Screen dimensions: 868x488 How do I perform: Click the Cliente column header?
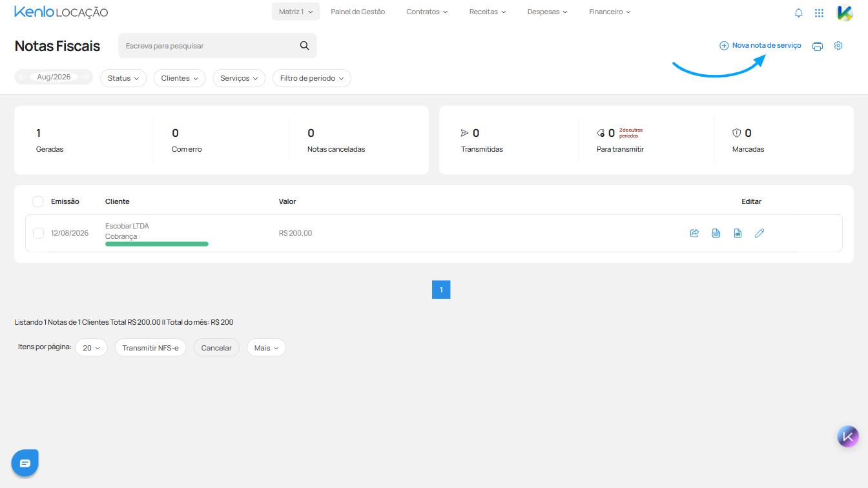tap(118, 201)
